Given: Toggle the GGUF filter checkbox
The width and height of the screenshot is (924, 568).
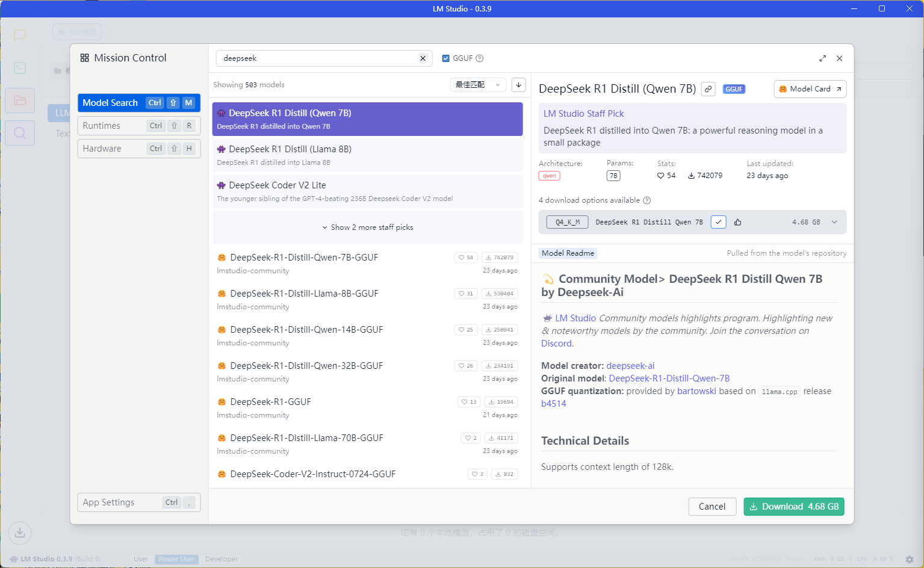Looking at the screenshot, I should [446, 58].
